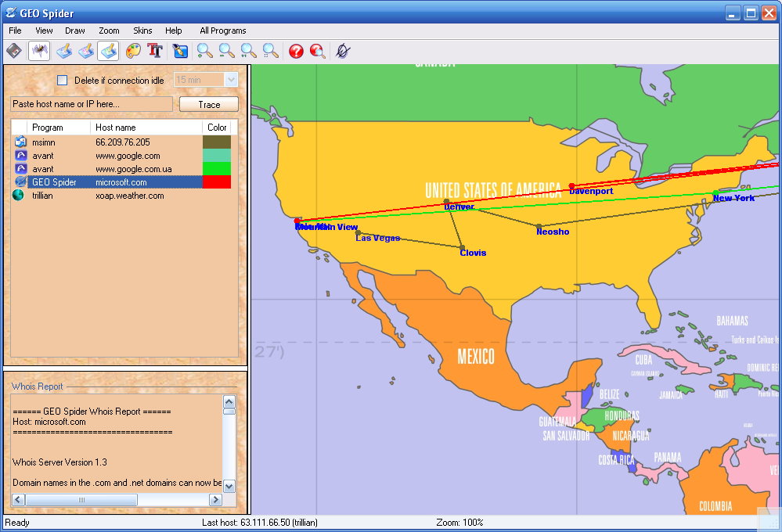
Task: Open the View menu
Action: coord(44,31)
